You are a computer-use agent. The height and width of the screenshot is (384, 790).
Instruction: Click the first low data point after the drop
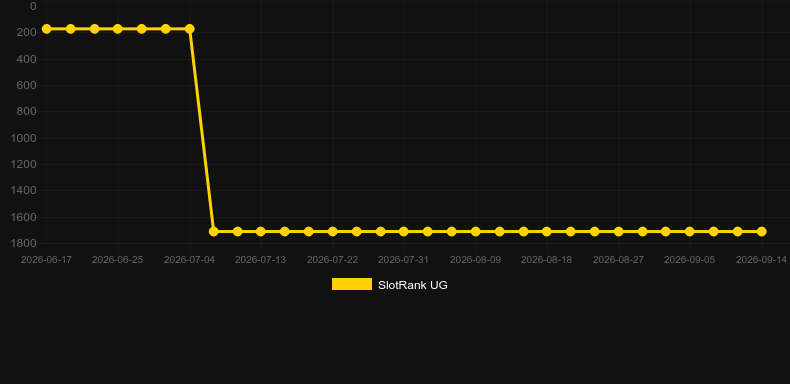click(x=213, y=231)
